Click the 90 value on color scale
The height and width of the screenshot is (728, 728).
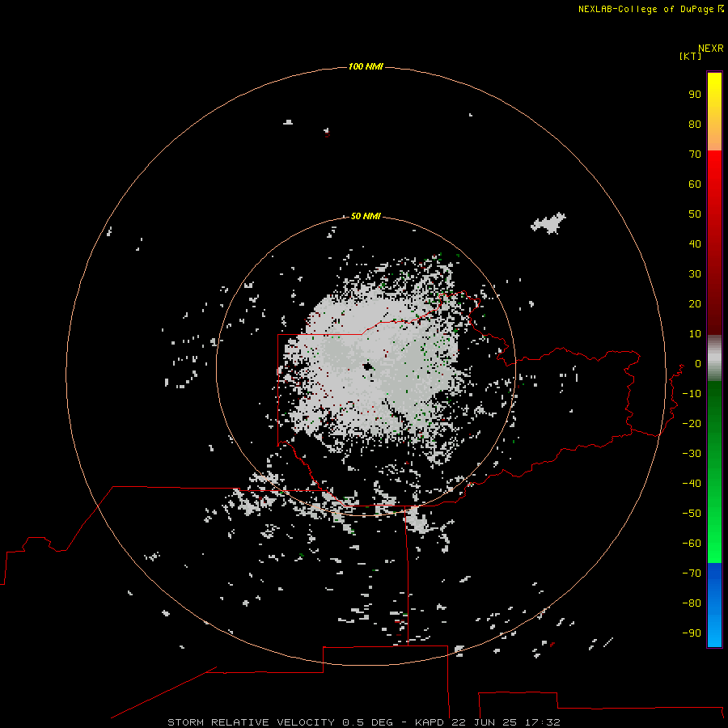[x=695, y=95]
